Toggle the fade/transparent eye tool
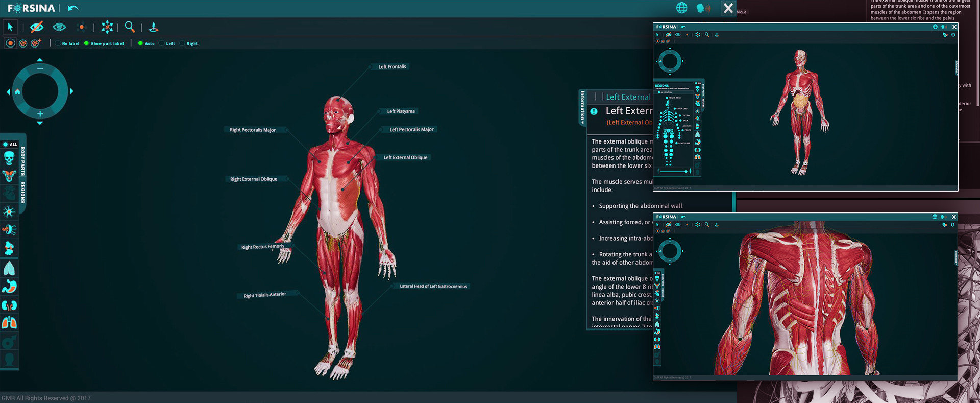980x403 pixels. tap(59, 27)
